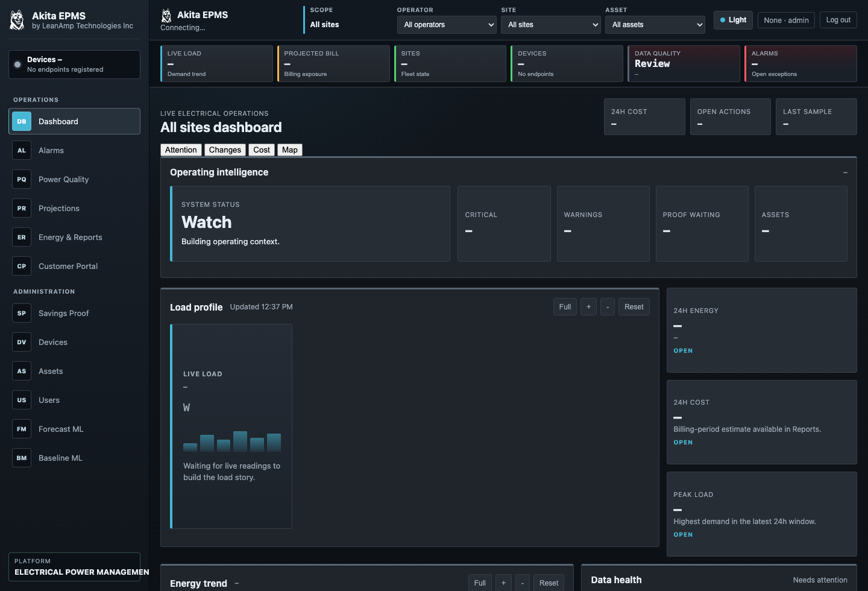The height and width of the screenshot is (591, 868).
Task: Open the ER Energy & Reports icon
Action: pyautogui.click(x=22, y=237)
